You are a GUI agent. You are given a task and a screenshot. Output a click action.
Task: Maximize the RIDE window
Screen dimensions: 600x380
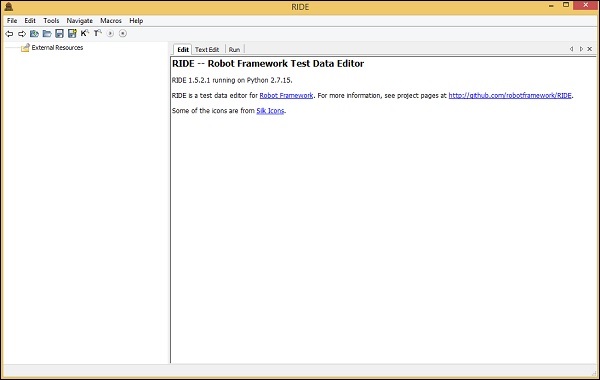point(566,5)
